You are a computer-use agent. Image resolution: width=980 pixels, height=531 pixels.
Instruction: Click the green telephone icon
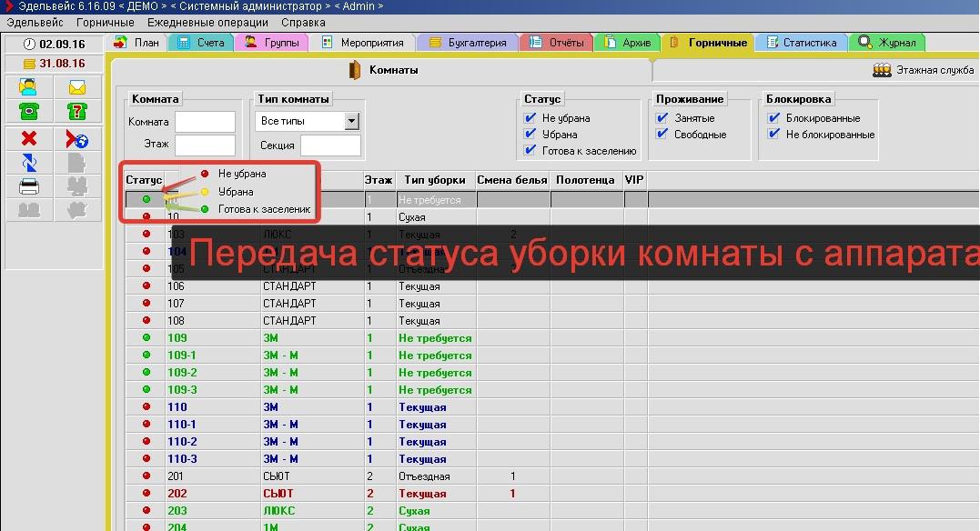[x=29, y=111]
